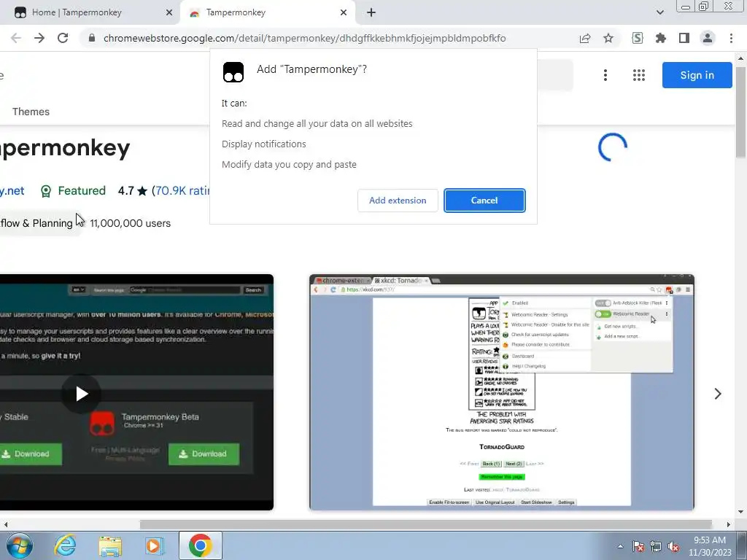Open the S extension icon in toolbar
Viewport: 747px width, 560px height.
pos(638,38)
